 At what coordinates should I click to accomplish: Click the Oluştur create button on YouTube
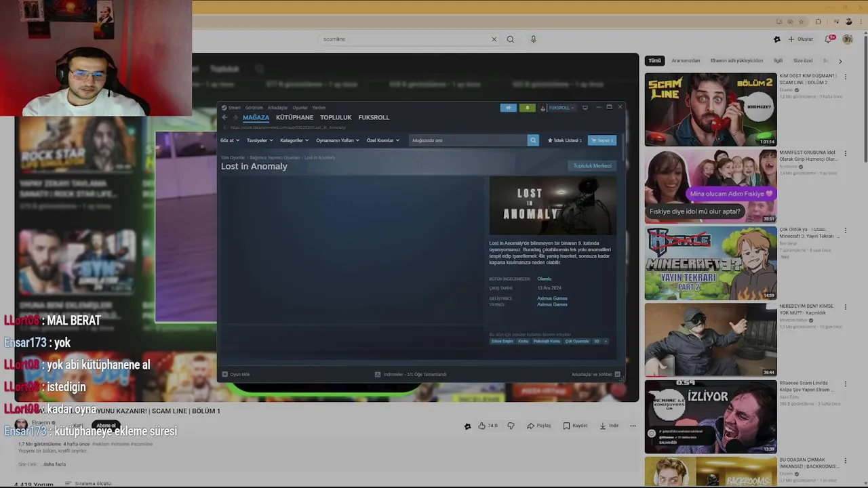800,39
